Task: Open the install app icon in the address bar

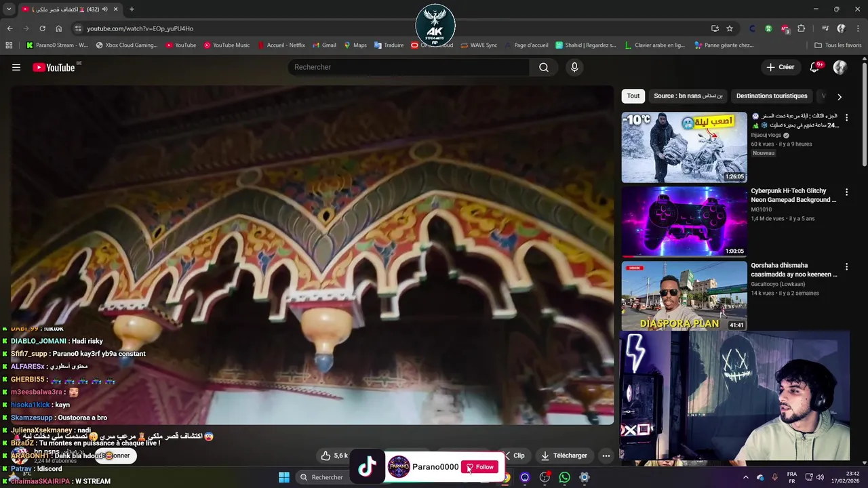Action: pos(715,28)
